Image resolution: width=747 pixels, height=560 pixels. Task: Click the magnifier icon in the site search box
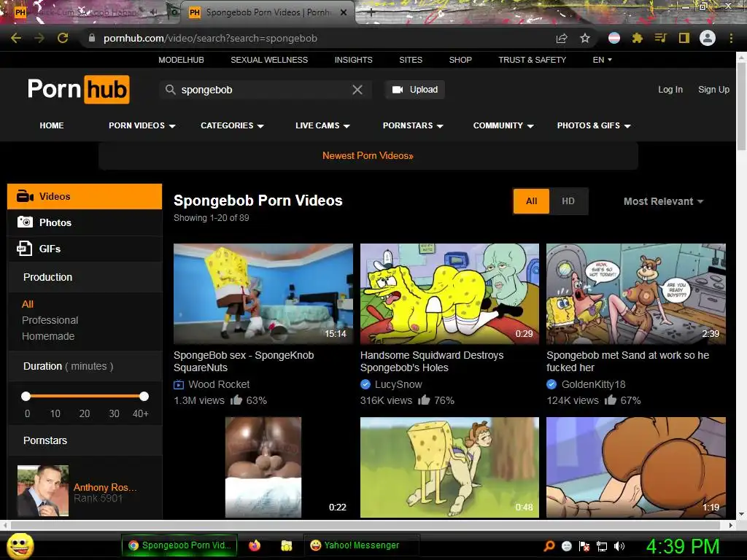[x=170, y=90]
